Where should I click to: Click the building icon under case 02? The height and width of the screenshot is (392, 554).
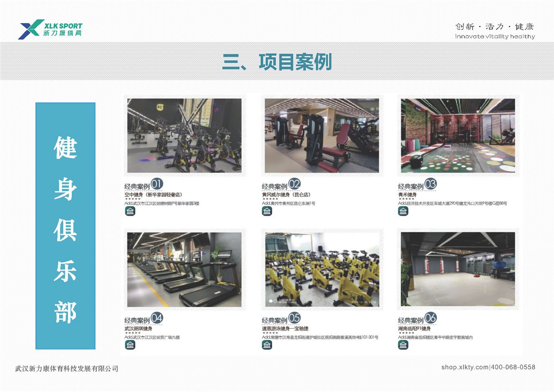pyautogui.click(x=267, y=211)
